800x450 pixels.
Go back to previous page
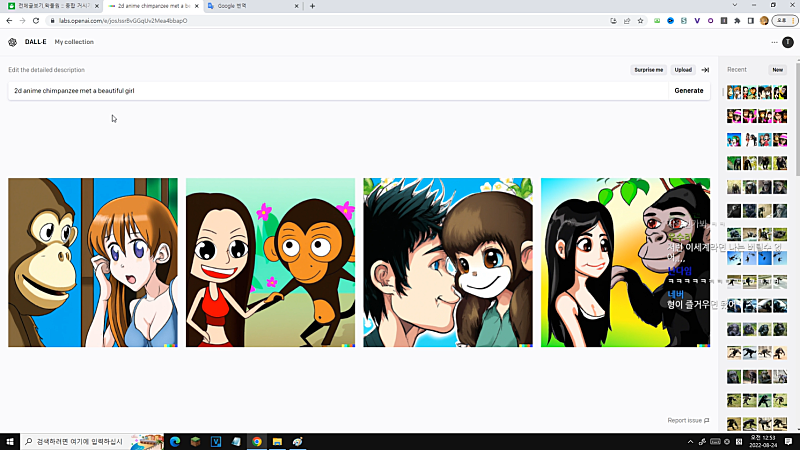pyautogui.click(x=9, y=21)
